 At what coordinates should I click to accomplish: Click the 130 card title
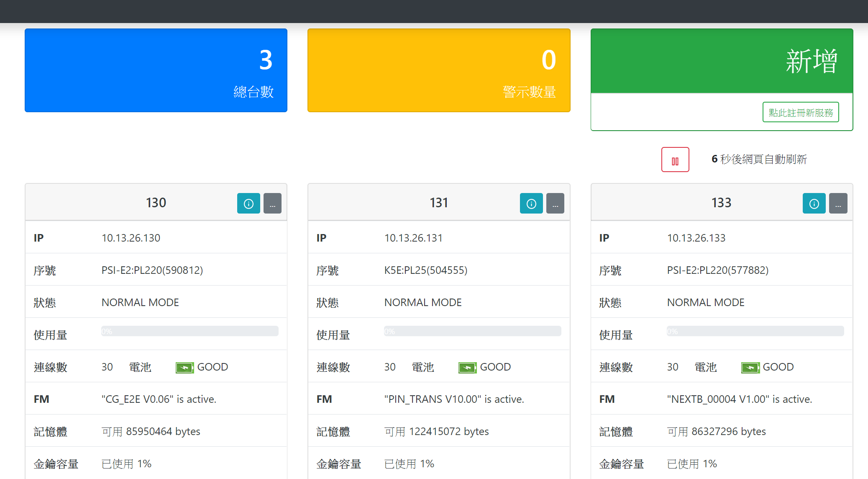(156, 203)
